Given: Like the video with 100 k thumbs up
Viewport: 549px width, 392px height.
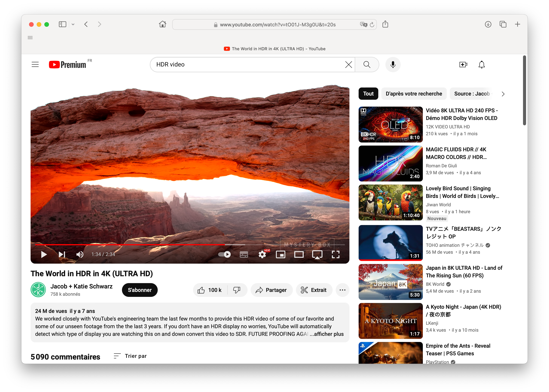Looking at the screenshot, I should (210, 290).
